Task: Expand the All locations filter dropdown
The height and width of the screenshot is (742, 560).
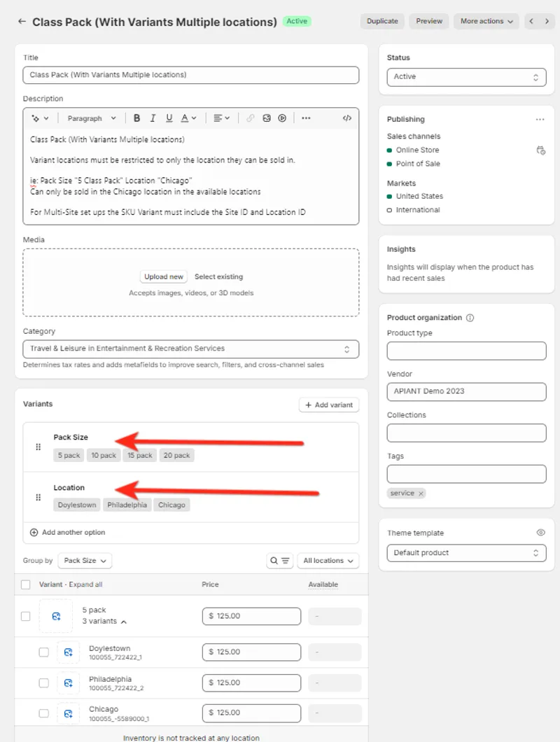Action: pyautogui.click(x=328, y=561)
